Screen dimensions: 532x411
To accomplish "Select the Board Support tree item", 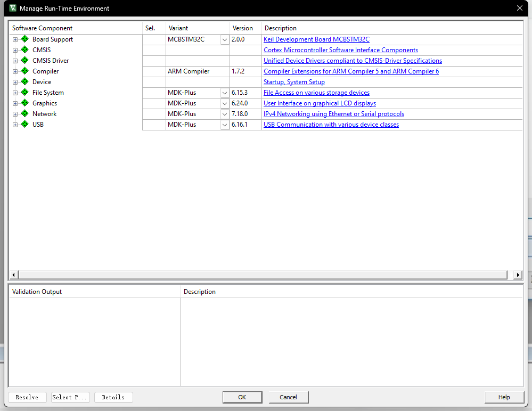I will click(53, 39).
